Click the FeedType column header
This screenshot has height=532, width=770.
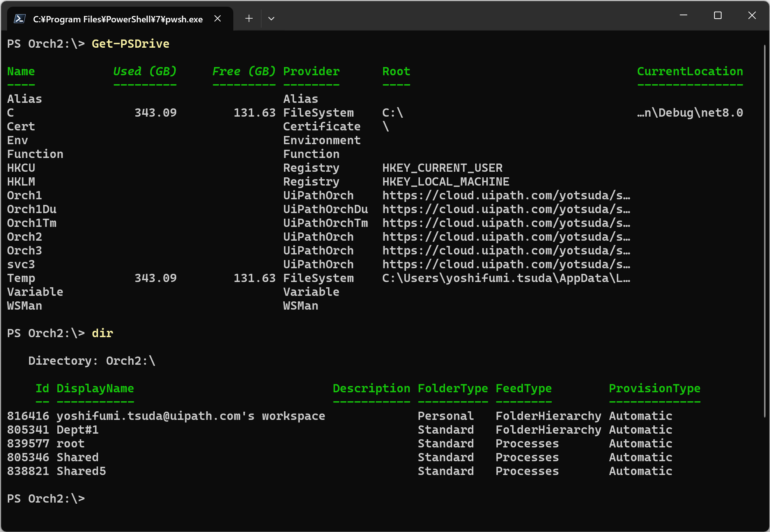[x=524, y=388]
